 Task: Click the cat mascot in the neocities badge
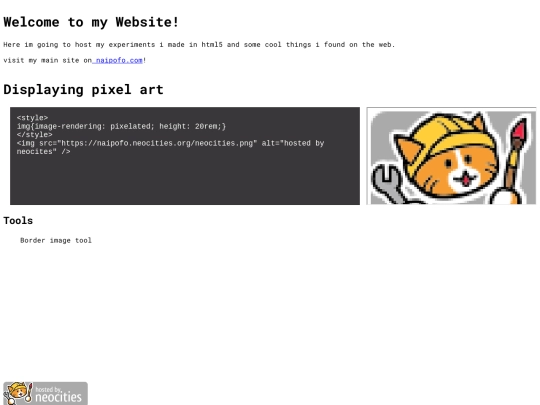18,393
